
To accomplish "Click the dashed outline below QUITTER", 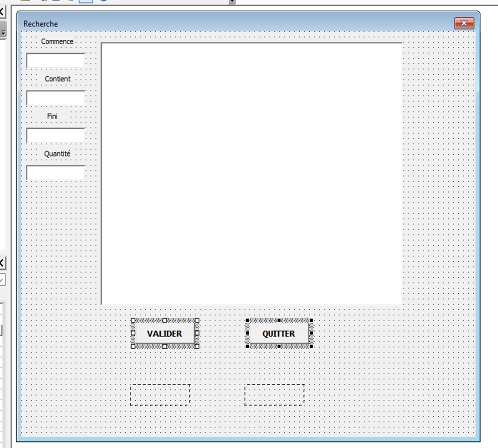I will (x=274, y=395).
